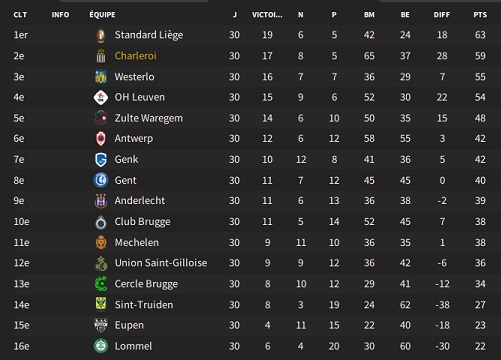Click the Charleroi club crest
Viewport: 501px width, 360px height.
(x=101, y=56)
